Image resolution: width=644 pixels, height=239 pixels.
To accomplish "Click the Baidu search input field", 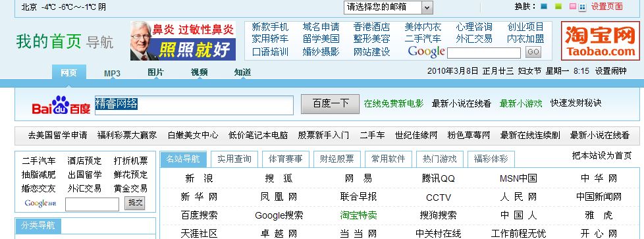I will coord(194,105).
